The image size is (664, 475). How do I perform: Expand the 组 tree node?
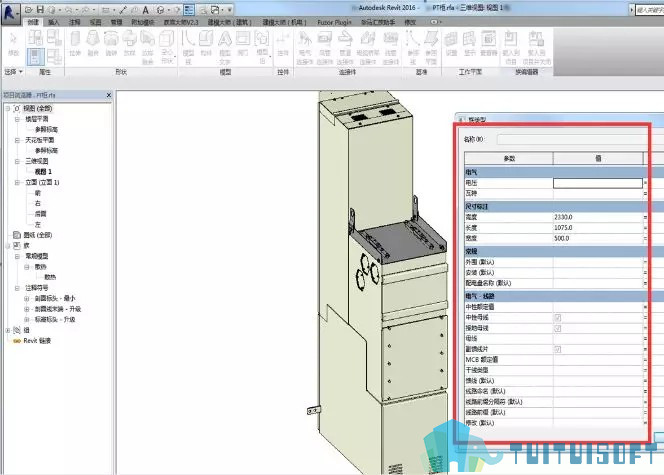[x=8, y=330]
